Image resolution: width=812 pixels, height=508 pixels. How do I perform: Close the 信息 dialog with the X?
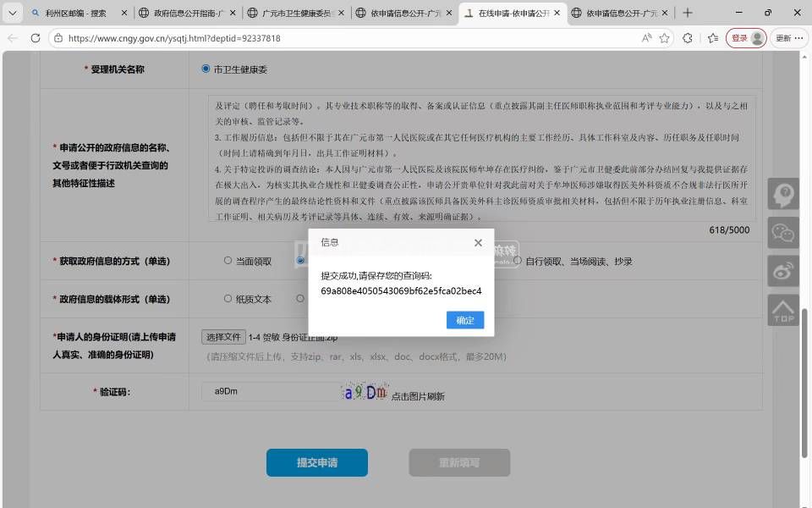[x=478, y=243]
